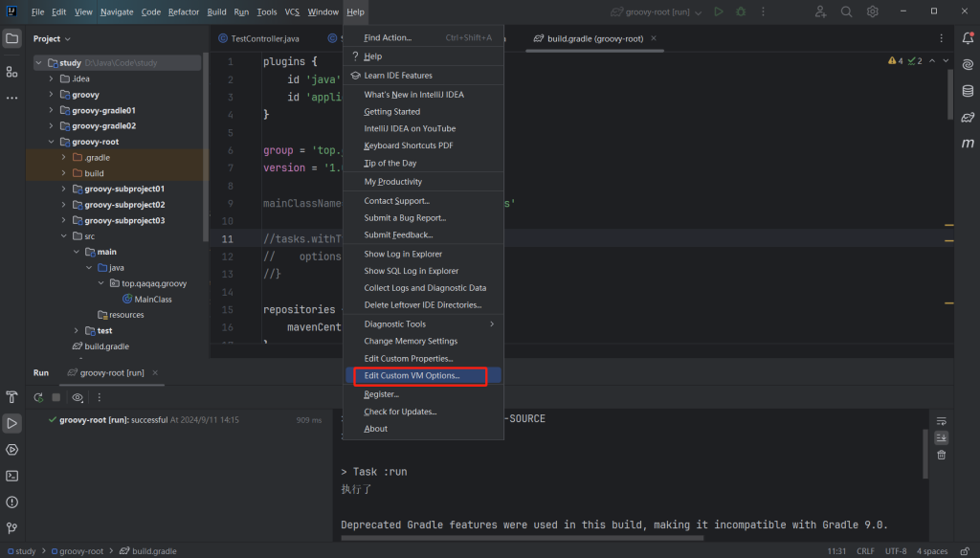
Task: Click the warnings count indicator
Action: point(896,60)
